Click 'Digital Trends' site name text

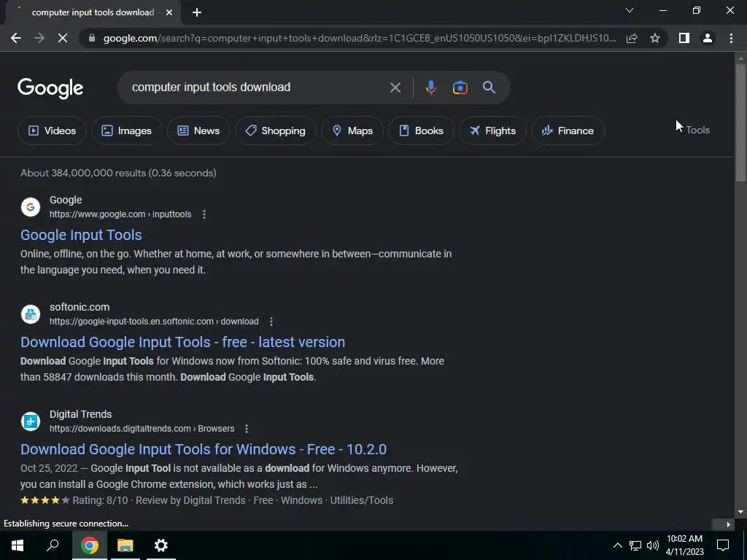[x=80, y=414]
